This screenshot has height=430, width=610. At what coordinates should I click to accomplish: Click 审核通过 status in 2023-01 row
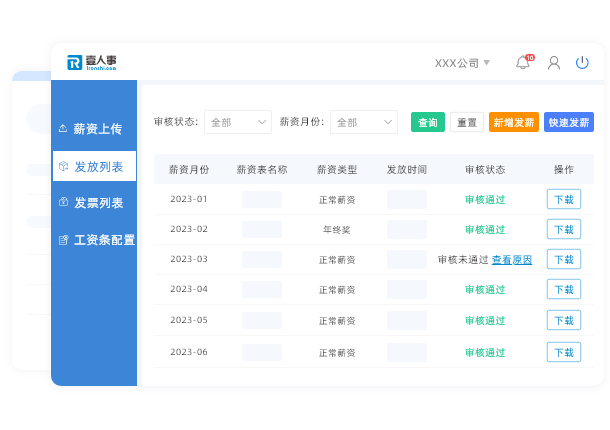point(485,200)
